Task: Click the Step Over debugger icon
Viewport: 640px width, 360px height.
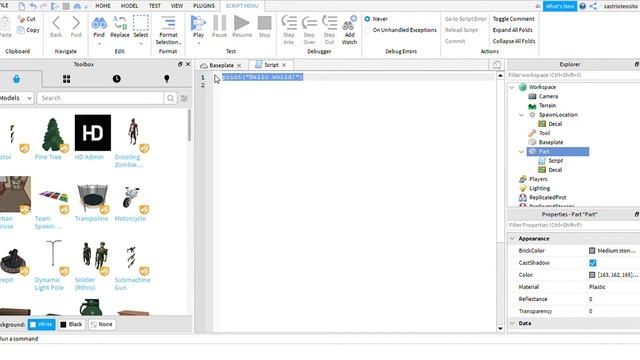Action: [309, 23]
